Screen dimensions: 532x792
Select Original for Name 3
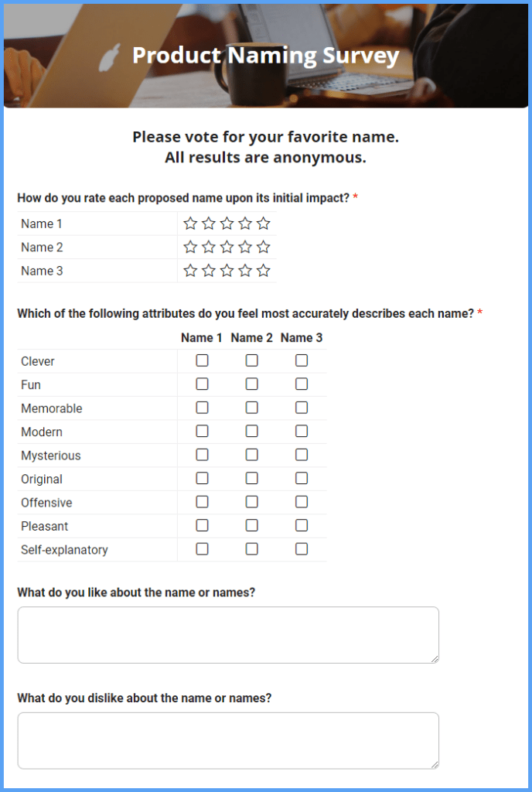point(301,478)
